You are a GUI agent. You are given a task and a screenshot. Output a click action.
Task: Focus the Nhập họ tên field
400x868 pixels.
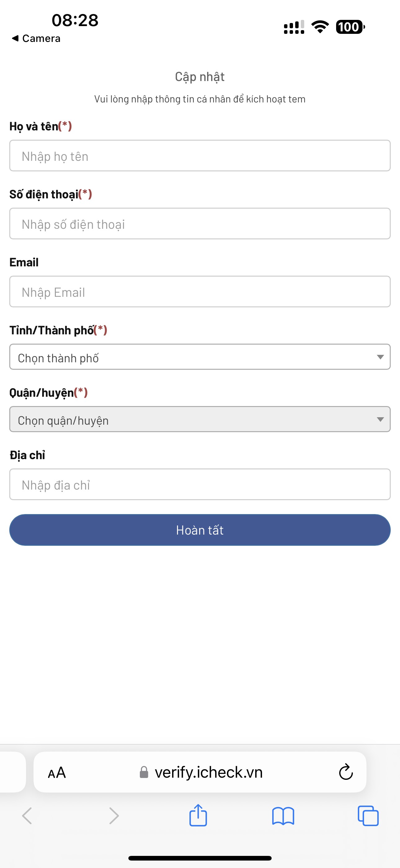point(199,156)
